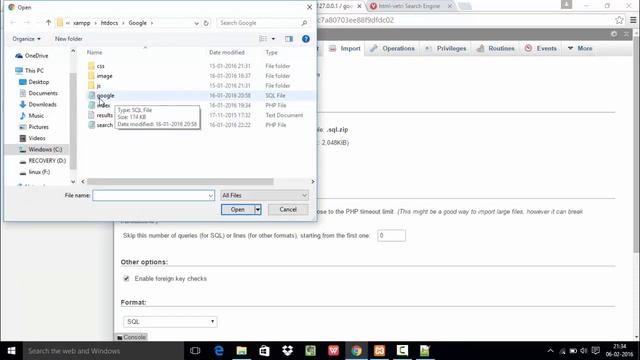The image size is (640, 360).
Task: Open the Import tab in phpMyAdmin
Action: coord(345,48)
